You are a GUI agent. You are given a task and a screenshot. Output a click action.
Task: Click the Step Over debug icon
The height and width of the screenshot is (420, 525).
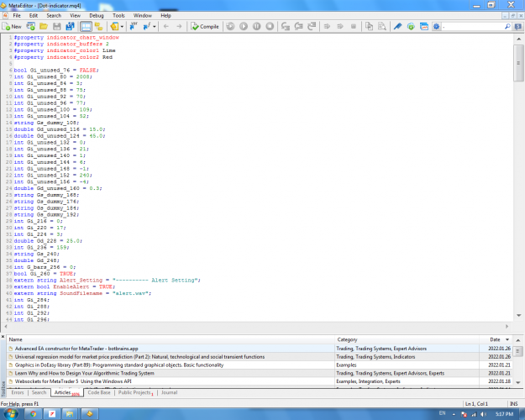pyautogui.click(x=298, y=26)
